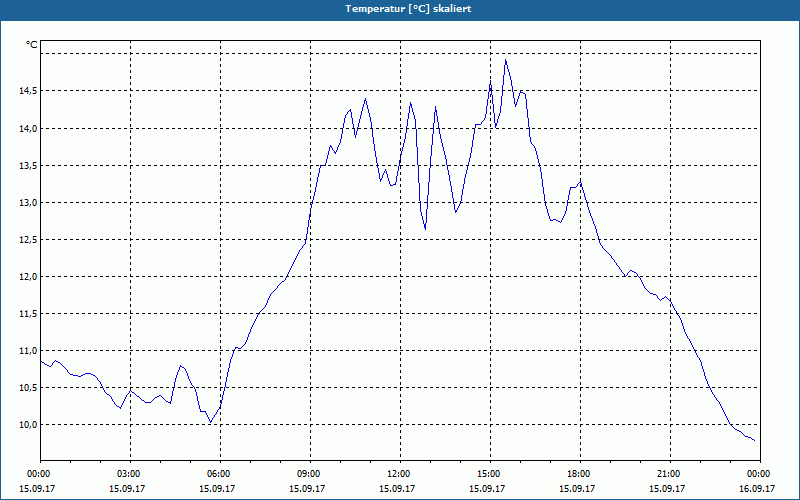Select the '11,5' y-axis value
The height and width of the screenshot is (500, 800).
click(x=29, y=314)
